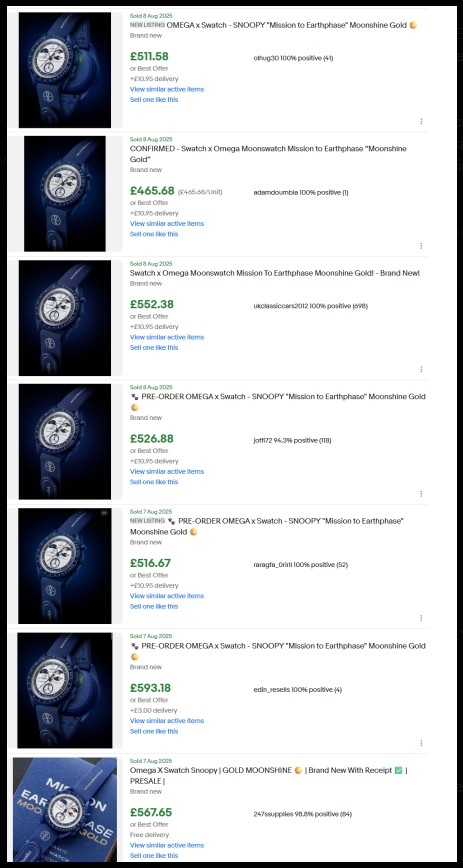The image size is (463, 868).
Task: Click 'Sell one like this' under the £465.68 listing
Action: [x=154, y=234]
